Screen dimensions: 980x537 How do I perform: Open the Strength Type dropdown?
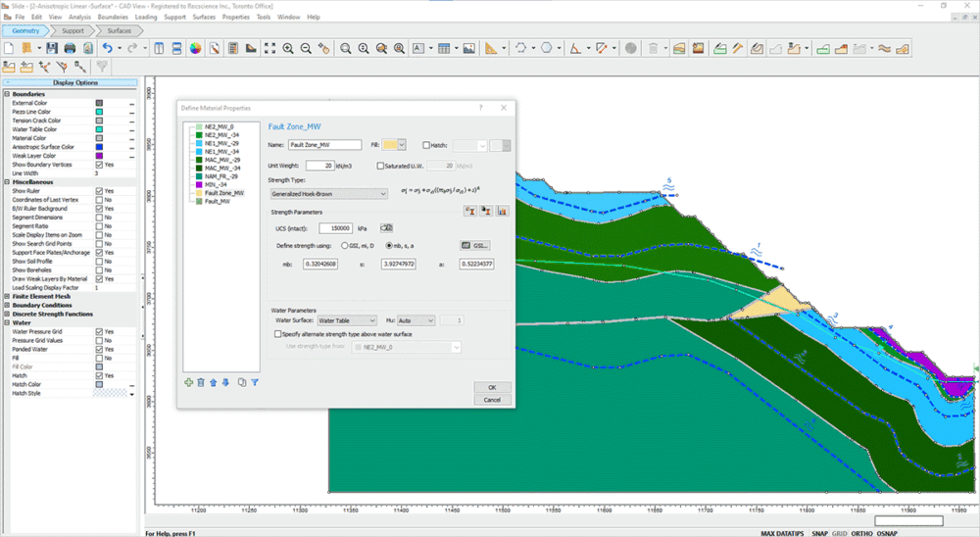pyautogui.click(x=329, y=194)
